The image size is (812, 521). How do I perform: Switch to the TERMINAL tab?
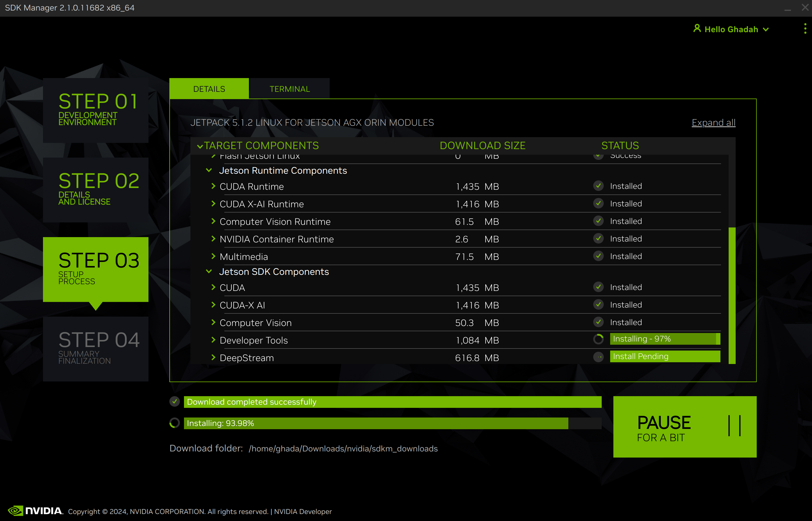(x=289, y=88)
